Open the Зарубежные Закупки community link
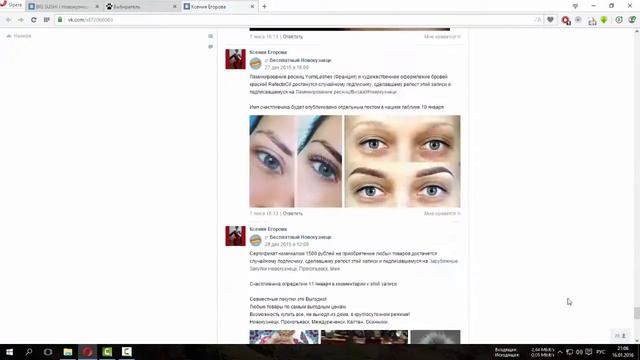 [x=443, y=261]
